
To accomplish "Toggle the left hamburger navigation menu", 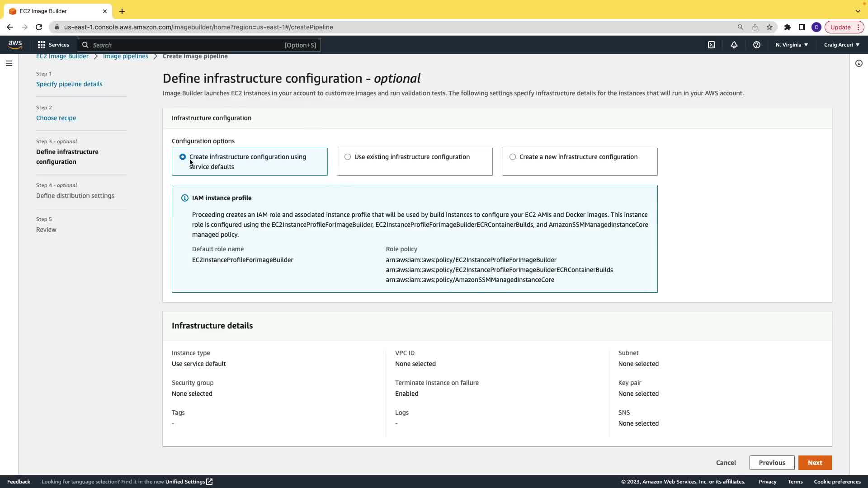I will pos(9,63).
